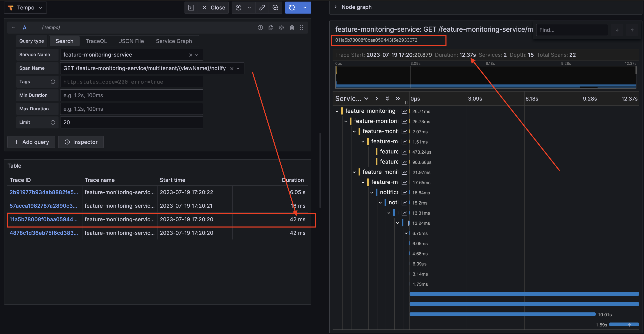
Task: Switch to the TraceQL query tab
Action: (96, 41)
